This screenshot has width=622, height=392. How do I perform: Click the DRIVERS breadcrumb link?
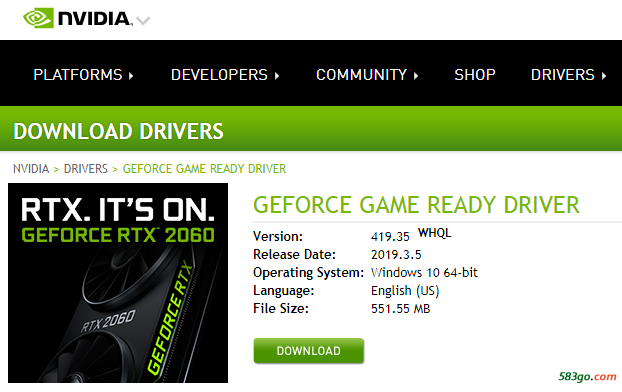(86, 169)
